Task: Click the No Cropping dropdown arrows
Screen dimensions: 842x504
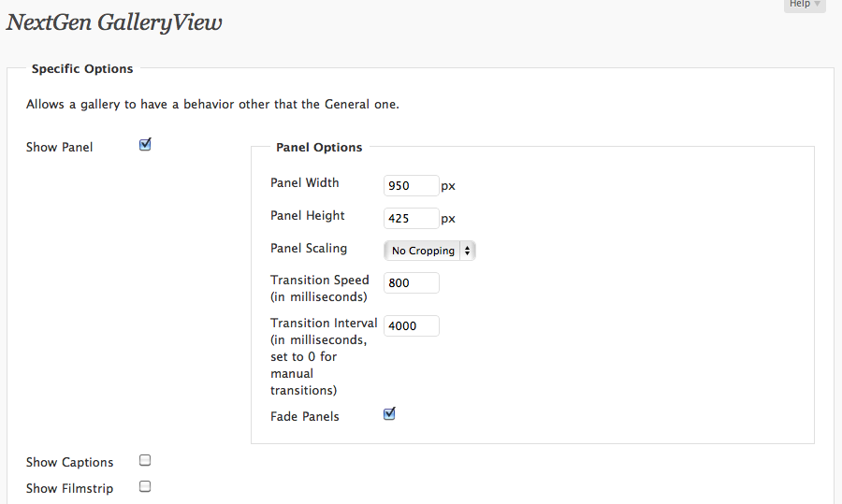Action: [x=467, y=251]
